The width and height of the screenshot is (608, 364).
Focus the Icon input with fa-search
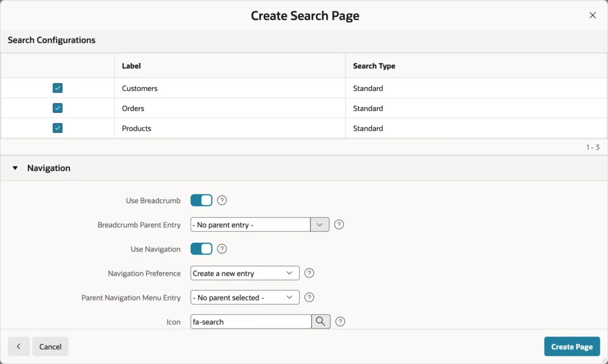click(x=251, y=322)
